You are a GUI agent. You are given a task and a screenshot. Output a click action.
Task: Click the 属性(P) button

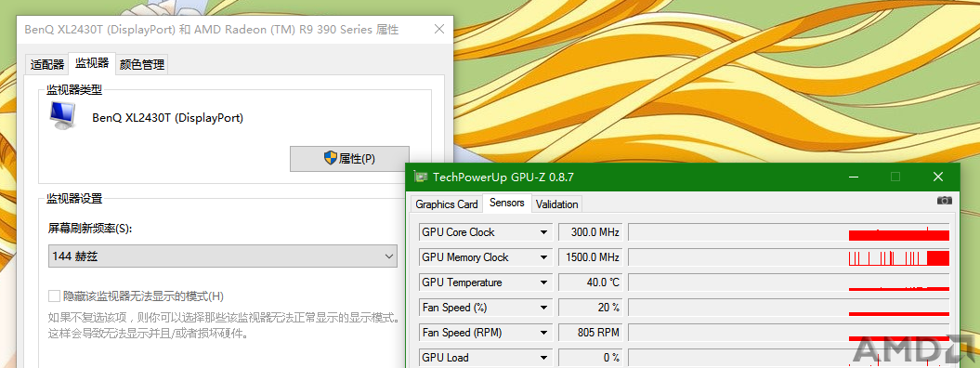pos(349,159)
